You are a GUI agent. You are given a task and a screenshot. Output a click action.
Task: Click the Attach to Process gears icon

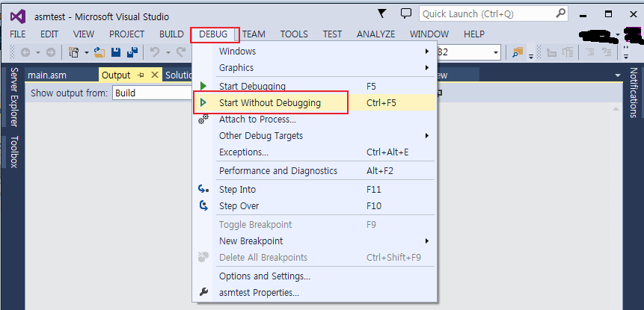(203, 120)
